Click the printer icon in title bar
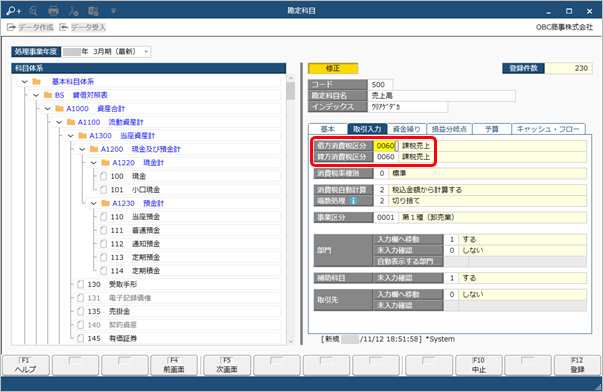The image size is (603, 392). 53,11
